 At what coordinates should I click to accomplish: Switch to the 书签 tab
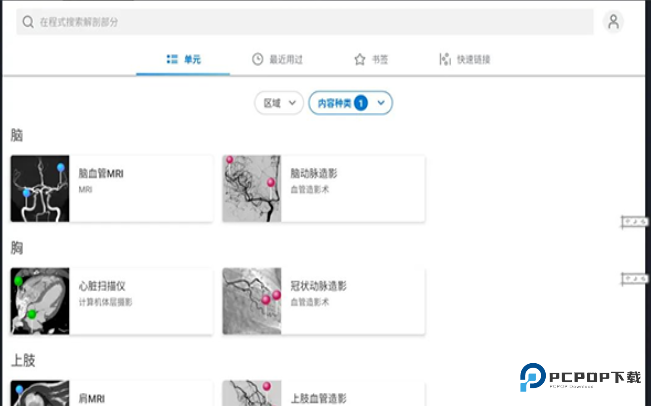371,59
